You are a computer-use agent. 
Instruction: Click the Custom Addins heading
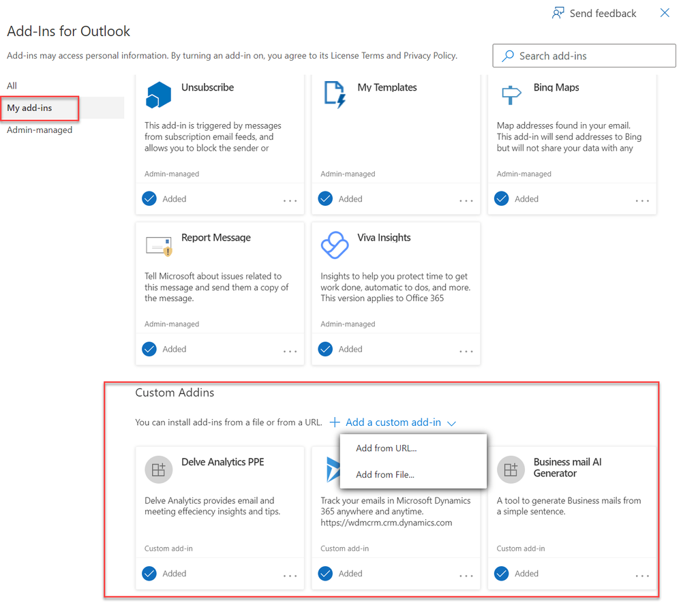click(175, 392)
